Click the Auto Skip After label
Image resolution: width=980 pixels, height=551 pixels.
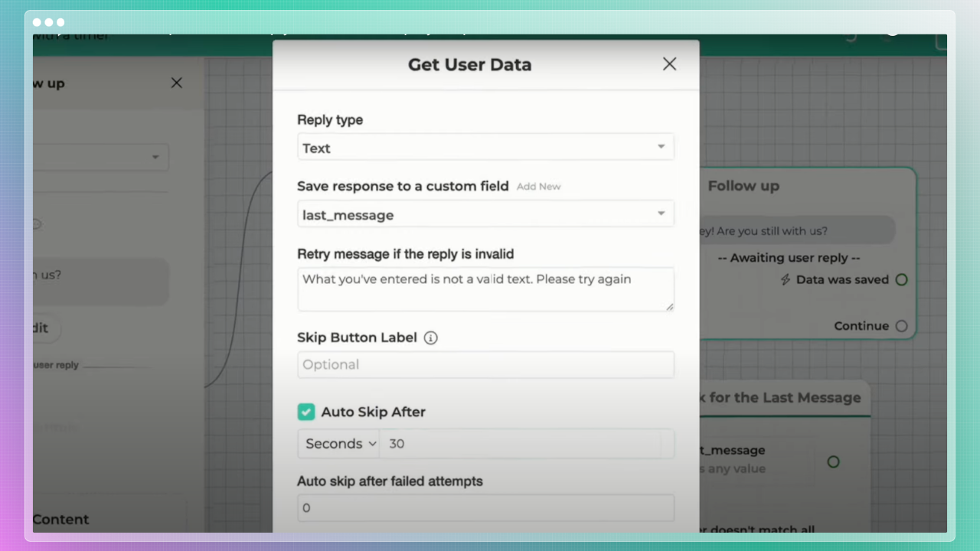pos(373,412)
